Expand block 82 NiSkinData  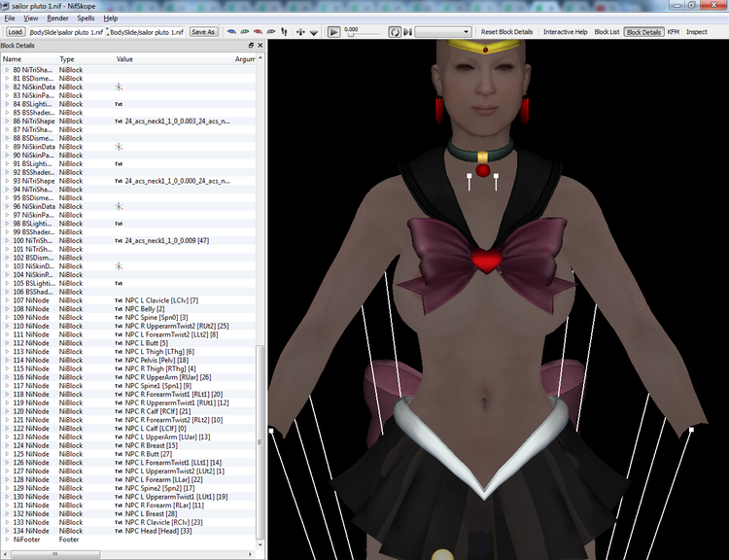(x=7, y=87)
